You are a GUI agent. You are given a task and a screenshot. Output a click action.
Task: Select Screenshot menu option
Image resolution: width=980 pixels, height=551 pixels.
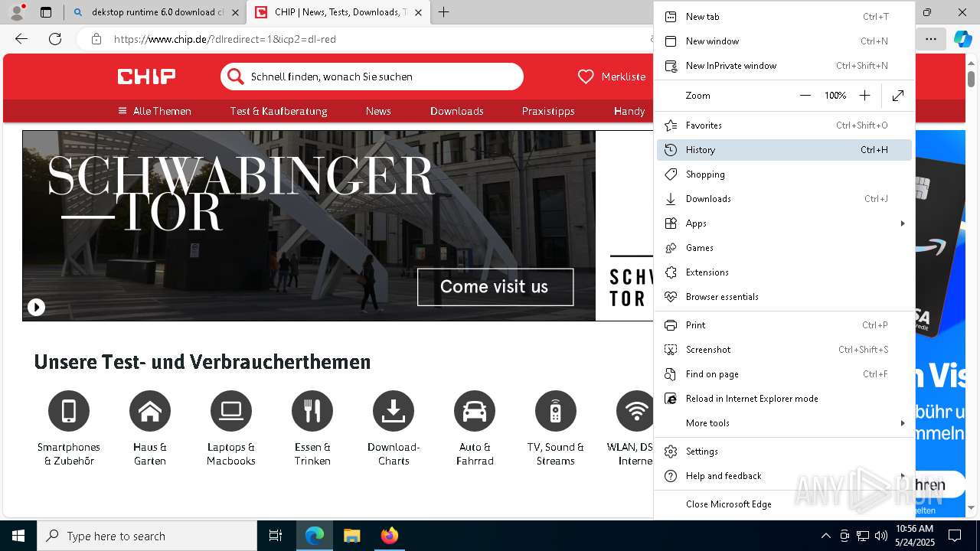784,350
